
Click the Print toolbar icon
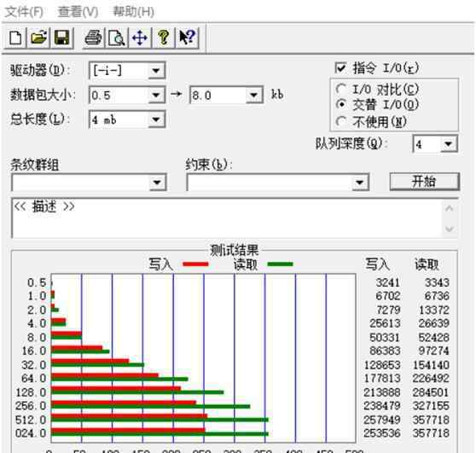[94, 38]
